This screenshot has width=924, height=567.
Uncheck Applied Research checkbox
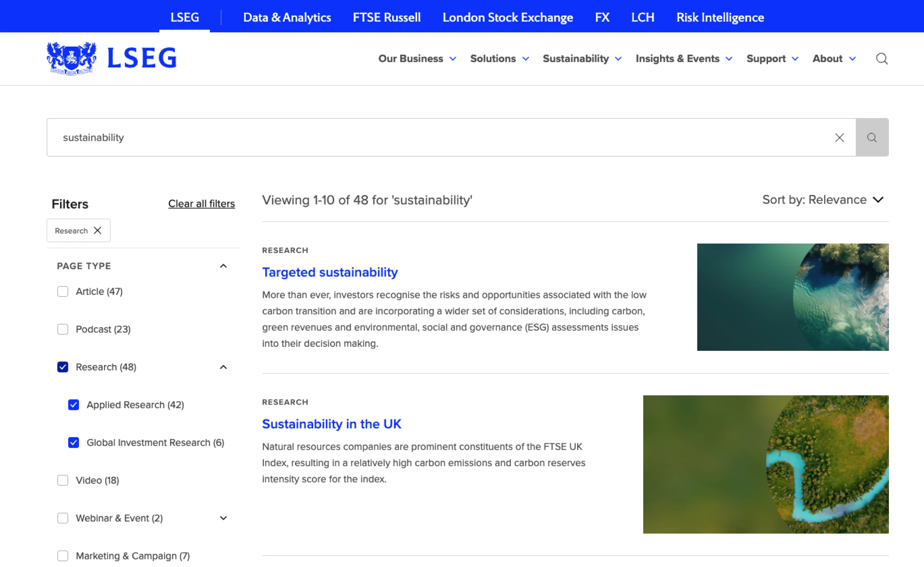click(74, 405)
